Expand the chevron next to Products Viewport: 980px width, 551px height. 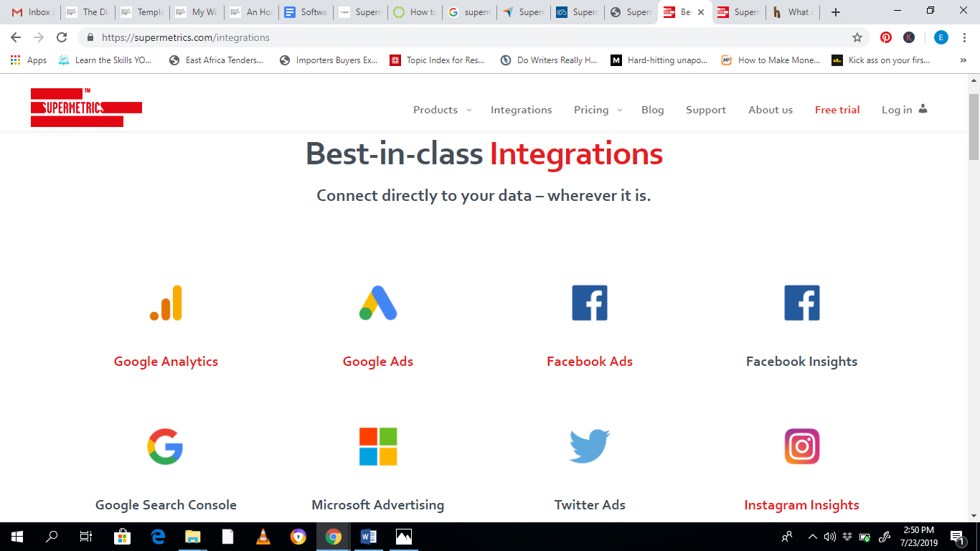pyautogui.click(x=469, y=110)
